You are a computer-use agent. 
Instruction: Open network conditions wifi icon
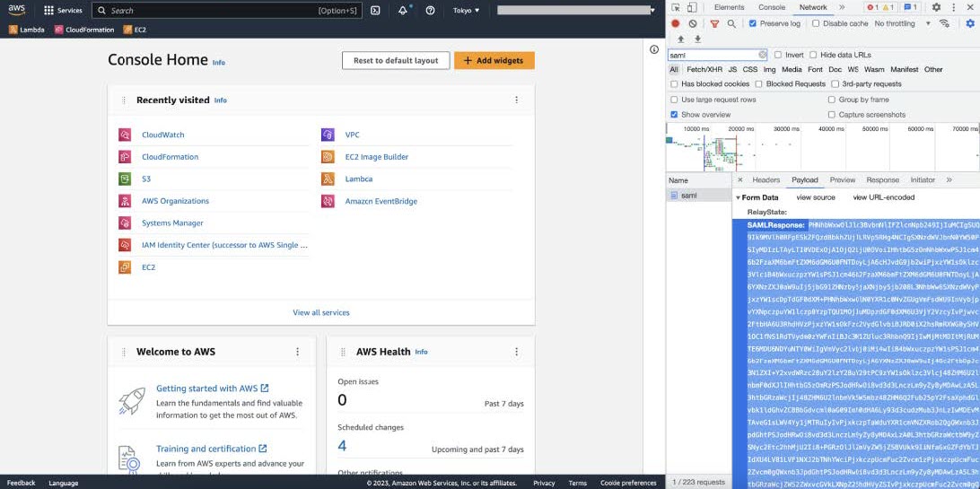point(944,23)
